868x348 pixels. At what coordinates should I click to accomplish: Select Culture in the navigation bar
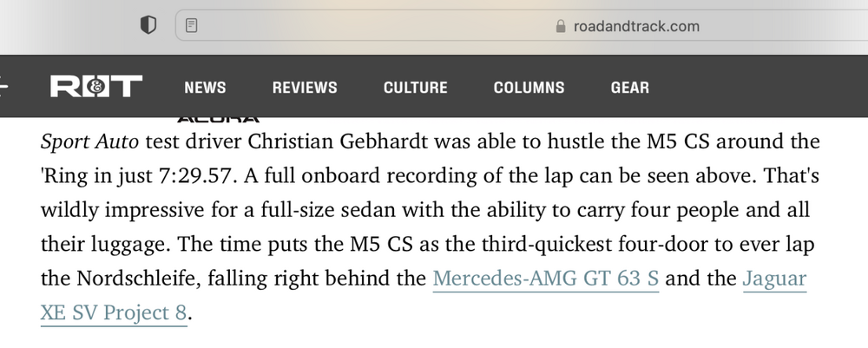pyautogui.click(x=416, y=88)
